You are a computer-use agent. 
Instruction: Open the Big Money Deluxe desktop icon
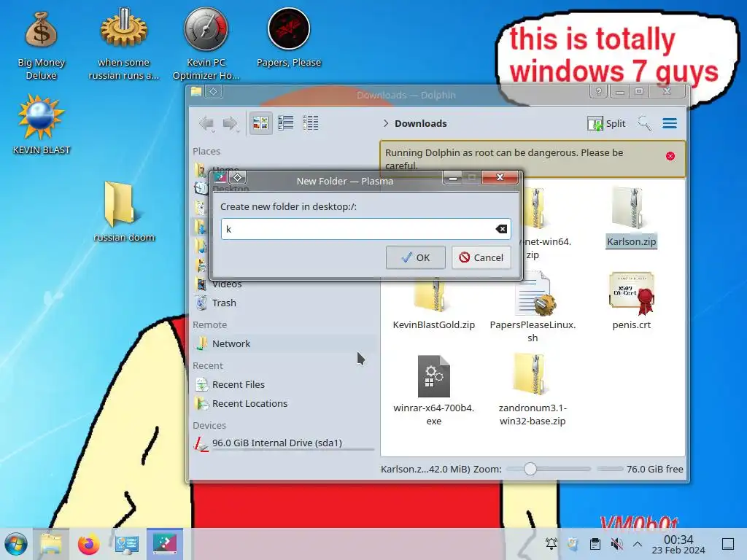pyautogui.click(x=41, y=45)
